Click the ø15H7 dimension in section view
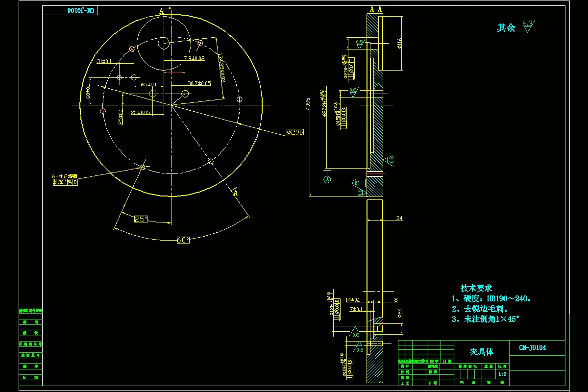The height and width of the screenshot is (392, 588). pyautogui.click(x=339, y=114)
